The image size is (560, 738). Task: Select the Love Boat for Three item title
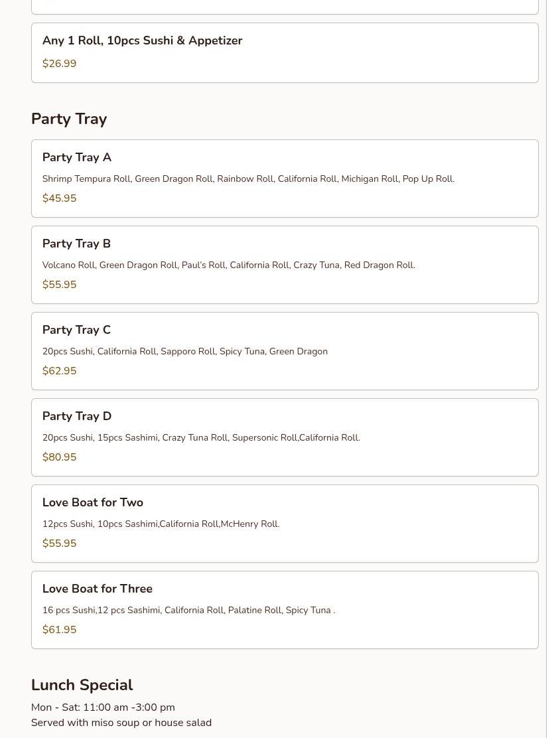[x=98, y=589]
